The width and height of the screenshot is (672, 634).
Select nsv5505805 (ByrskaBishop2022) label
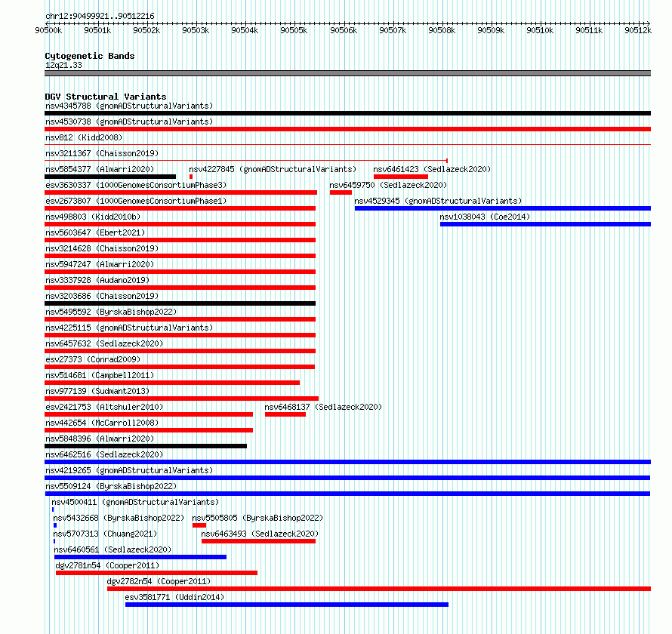pos(257,518)
